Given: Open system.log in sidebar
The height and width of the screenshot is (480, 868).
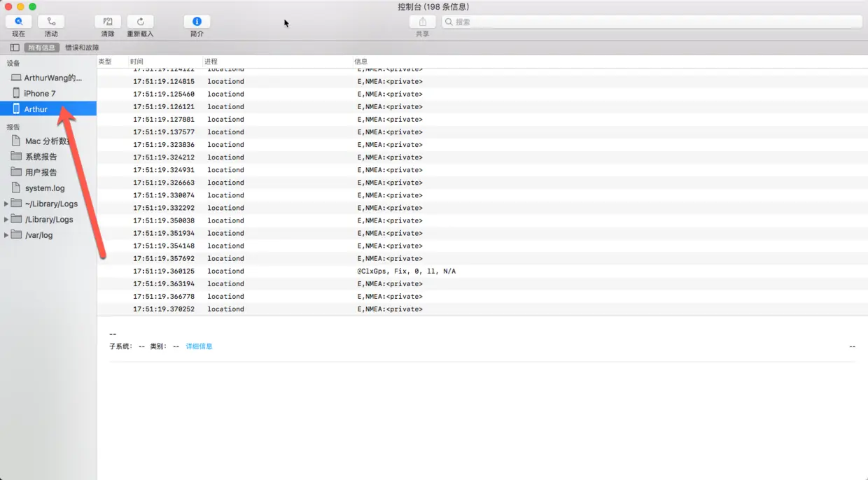Looking at the screenshot, I should 48,188.
